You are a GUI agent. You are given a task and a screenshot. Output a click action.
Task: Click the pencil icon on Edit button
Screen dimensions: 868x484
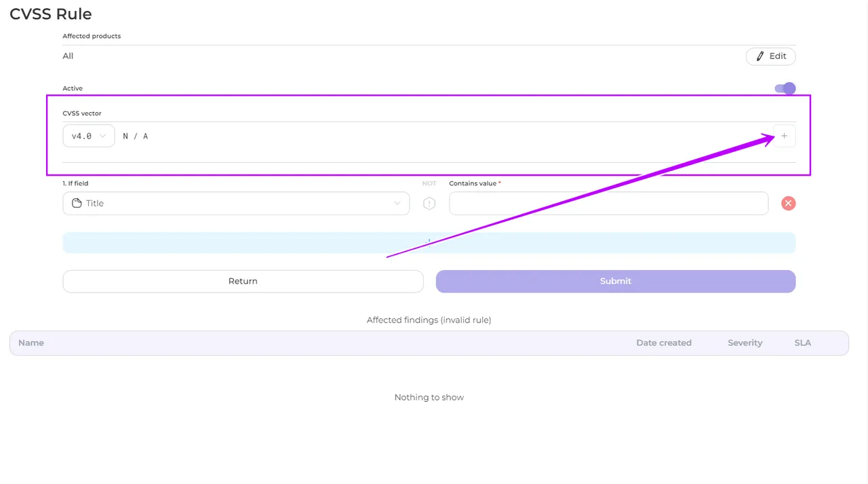point(760,56)
